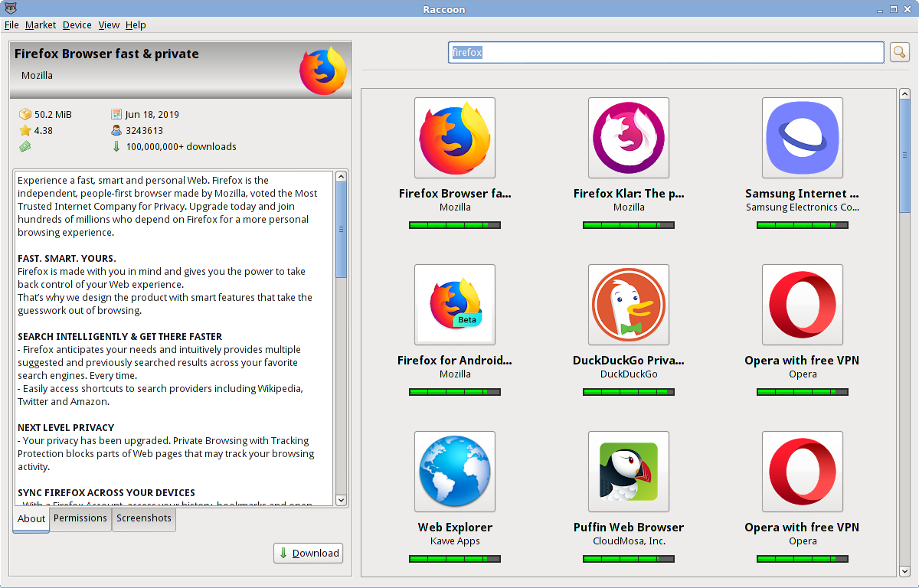919x588 pixels.
Task: Click the Firefox logo in the details header
Action: point(322,70)
